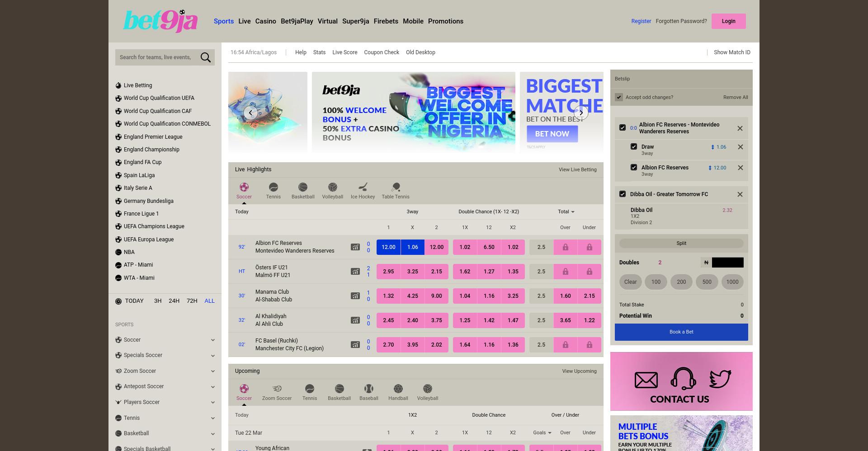This screenshot has height=451, width=868.
Task: Select 72H time filter
Action: click(x=192, y=301)
